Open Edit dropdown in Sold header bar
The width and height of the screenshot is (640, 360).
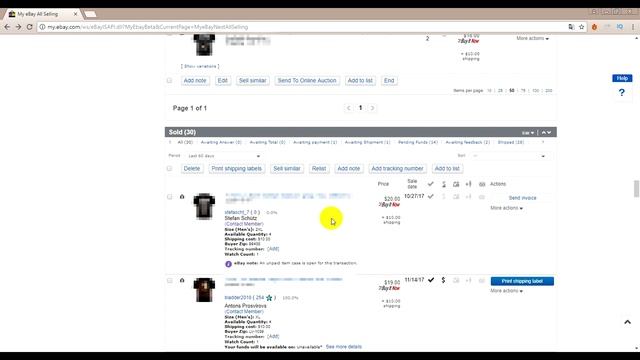pos(528,133)
